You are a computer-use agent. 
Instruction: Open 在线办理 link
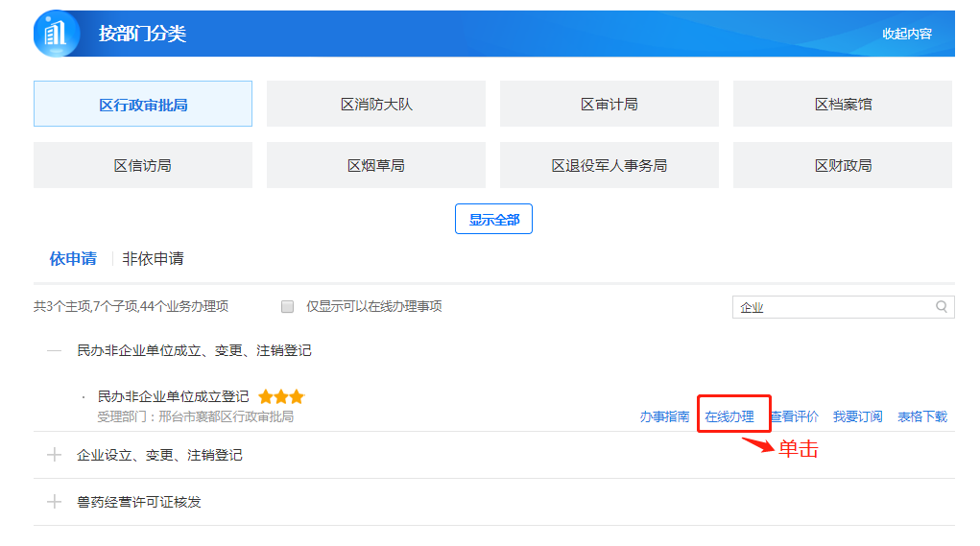pyautogui.click(x=729, y=416)
